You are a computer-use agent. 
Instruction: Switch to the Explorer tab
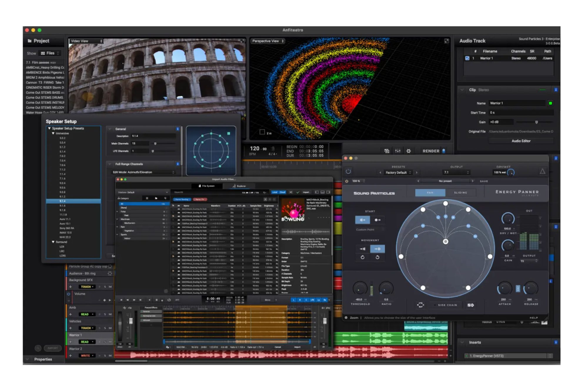239,186
